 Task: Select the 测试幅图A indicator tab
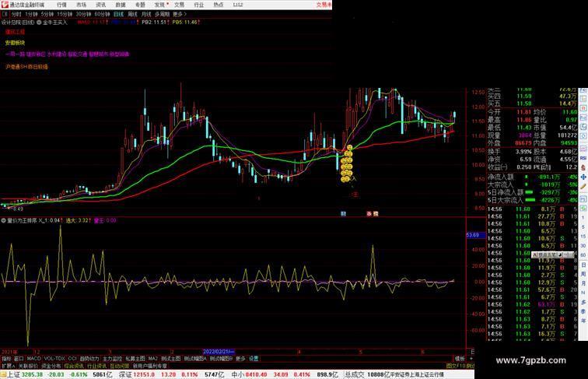tap(195, 359)
